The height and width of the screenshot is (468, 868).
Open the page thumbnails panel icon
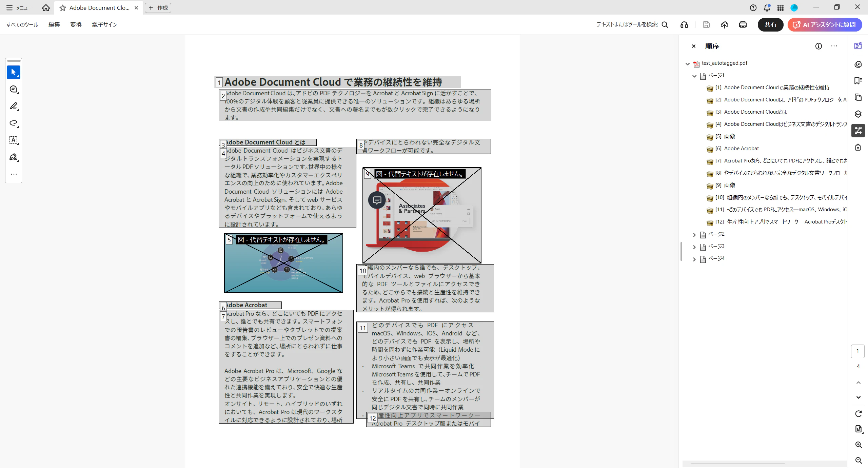[x=858, y=97]
